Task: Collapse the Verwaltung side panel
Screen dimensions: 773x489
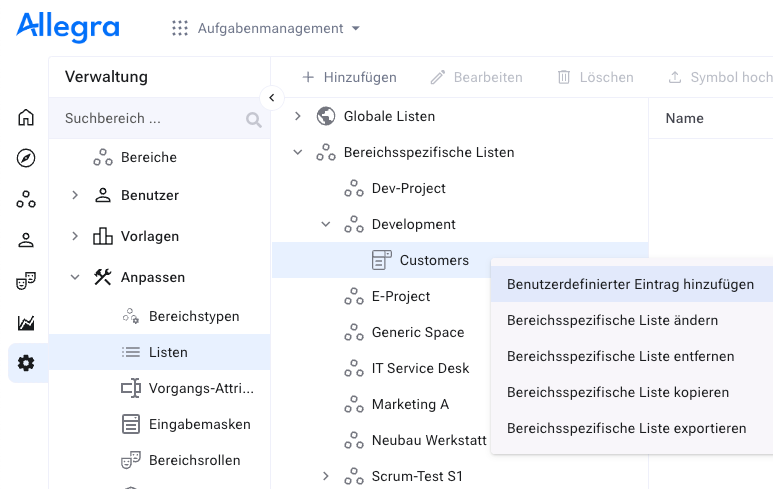Action: 271,98
